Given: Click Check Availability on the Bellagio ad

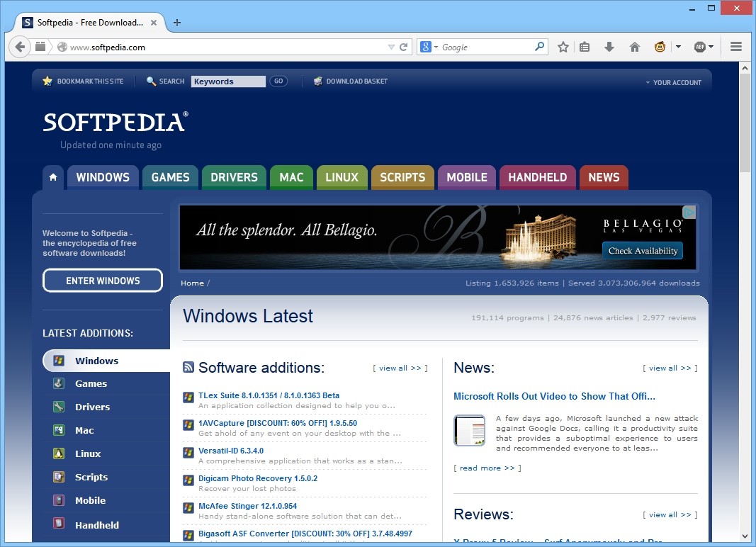Looking at the screenshot, I should click(643, 250).
